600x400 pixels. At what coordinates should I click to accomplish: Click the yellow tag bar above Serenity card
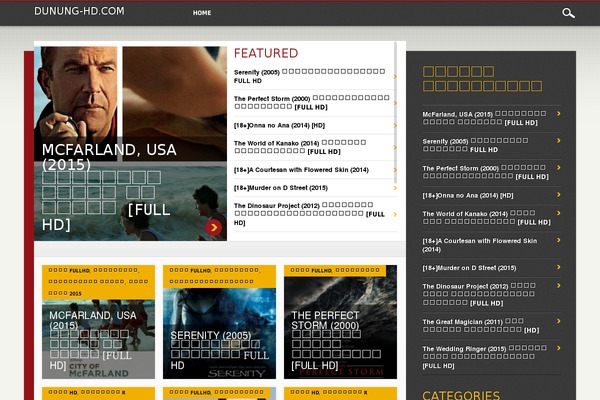click(219, 276)
